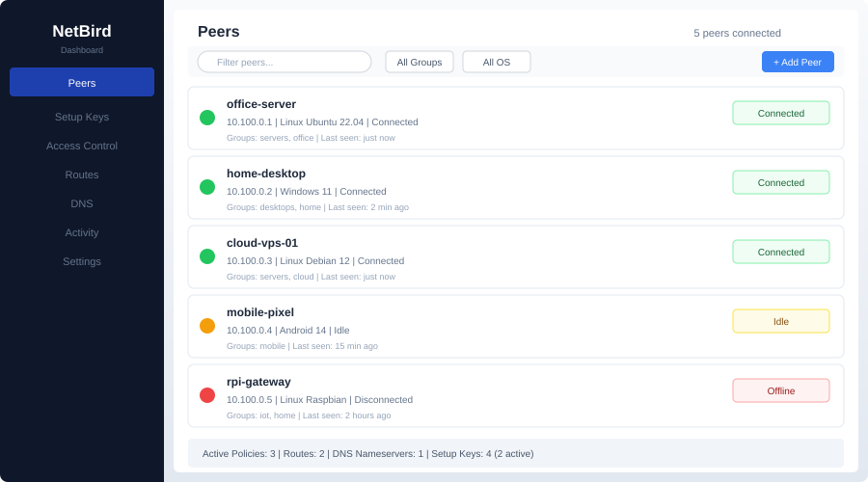This screenshot has height=482, width=868.
Task: Open the Peers section in the sidebar
Action: pyautogui.click(x=82, y=83)
